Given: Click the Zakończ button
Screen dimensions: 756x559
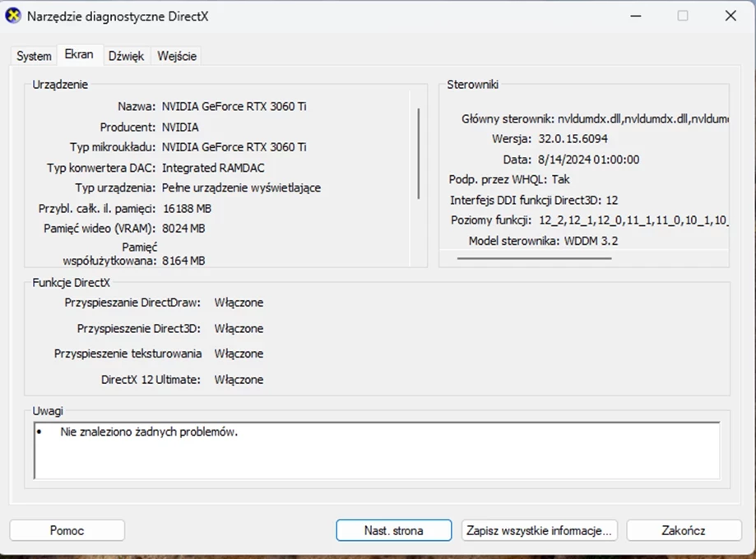Looking at the screenshot, I should 684,530.
